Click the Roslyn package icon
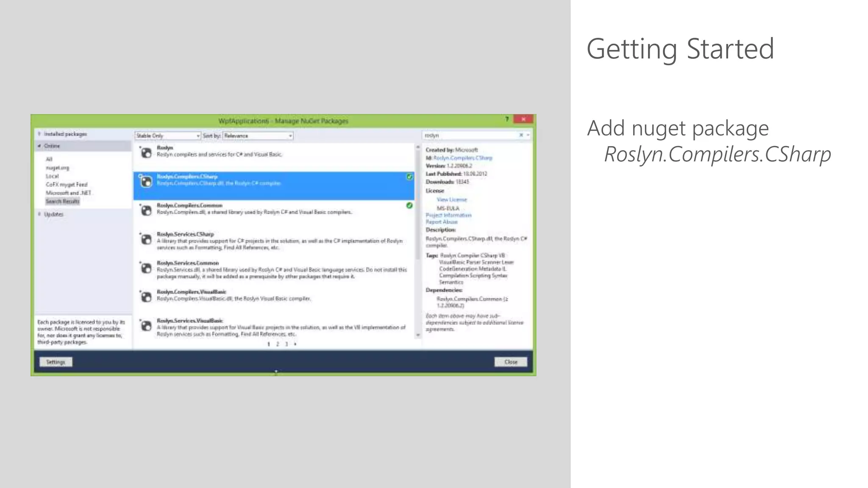 pos(146,152)
